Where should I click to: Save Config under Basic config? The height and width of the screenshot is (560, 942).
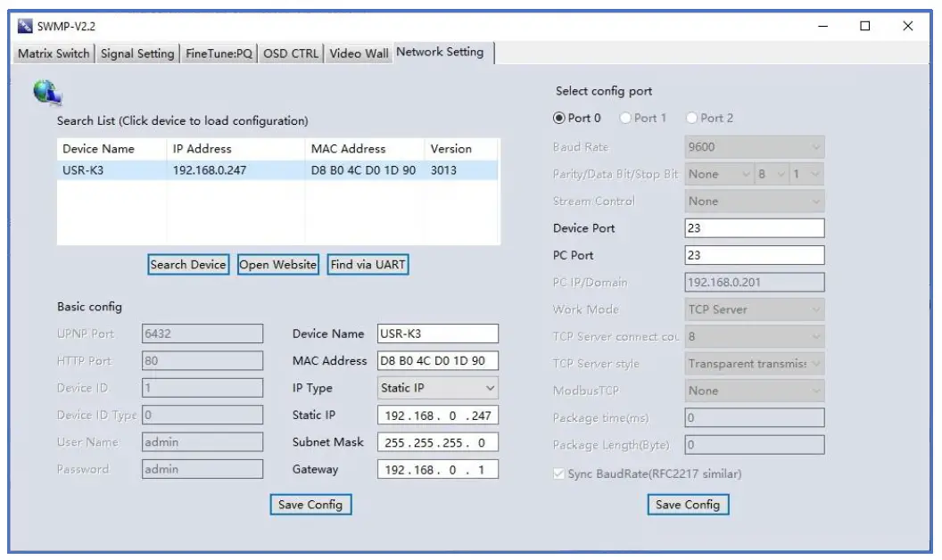310,505
